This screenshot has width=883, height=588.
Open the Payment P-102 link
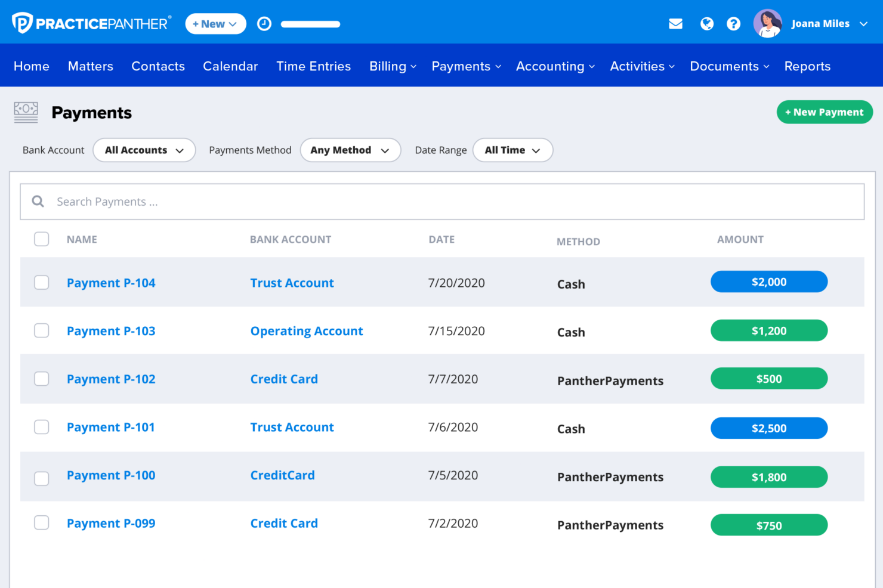tap(111, 379)
